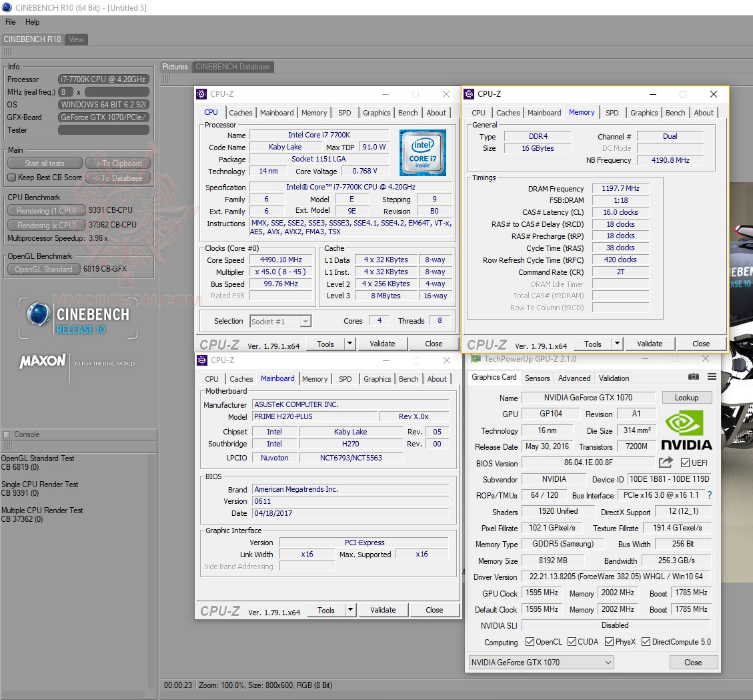753x700 pixels.
Task: Expand the Tools dropdown in CPU-Z
Action: tap(349, 344)
